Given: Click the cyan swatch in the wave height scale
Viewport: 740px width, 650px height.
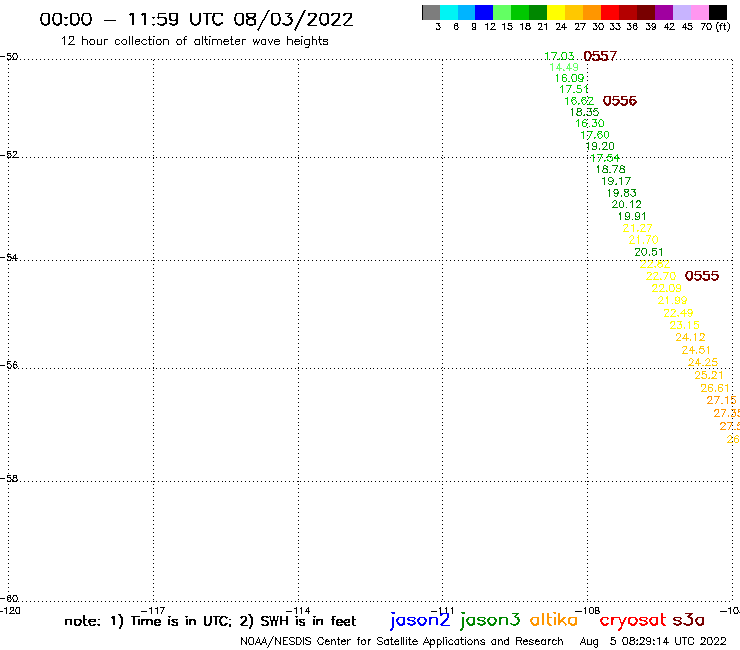Looking at the screenshot, I should point(449,12).
